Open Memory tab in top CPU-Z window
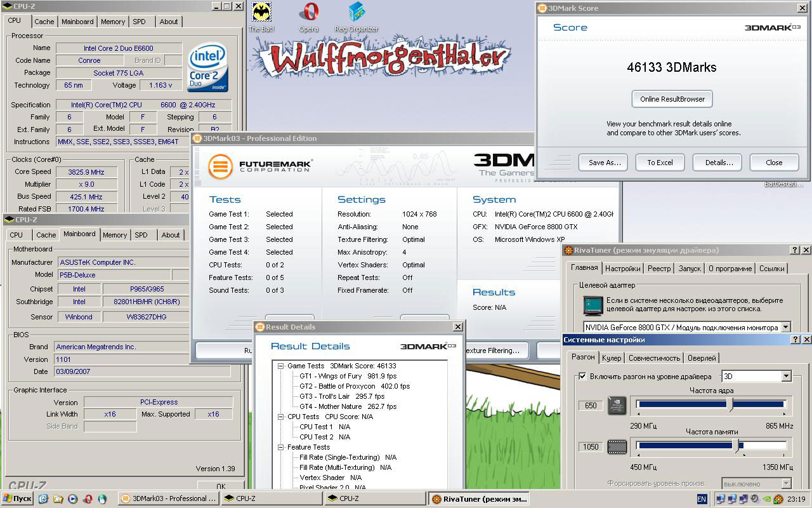 pyautogui.click(x=113, y=22)
